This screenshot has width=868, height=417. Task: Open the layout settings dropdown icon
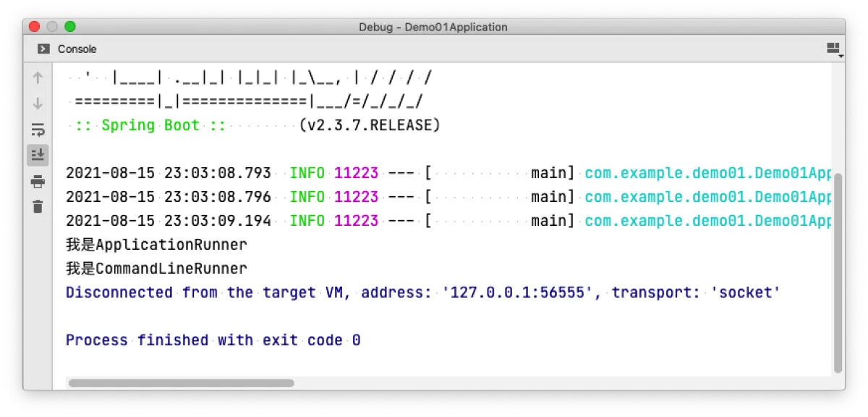(x=834, y=49)
